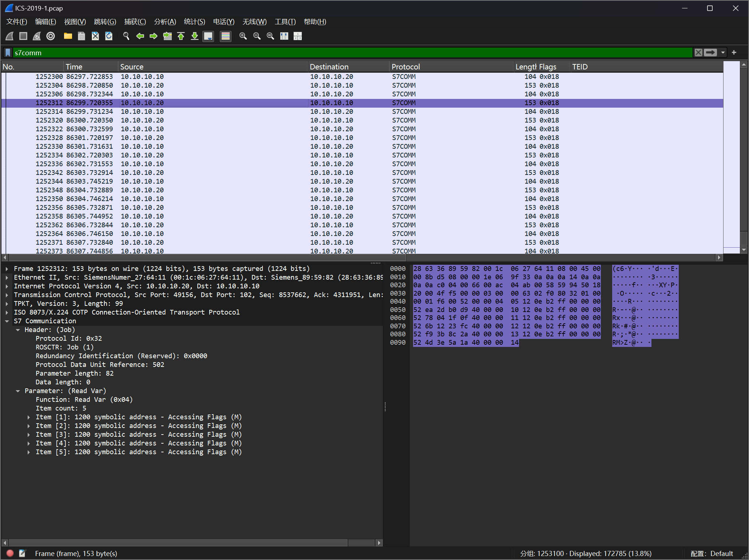
Task: Stop the current packet capture
Action: (x=23, y=36)
